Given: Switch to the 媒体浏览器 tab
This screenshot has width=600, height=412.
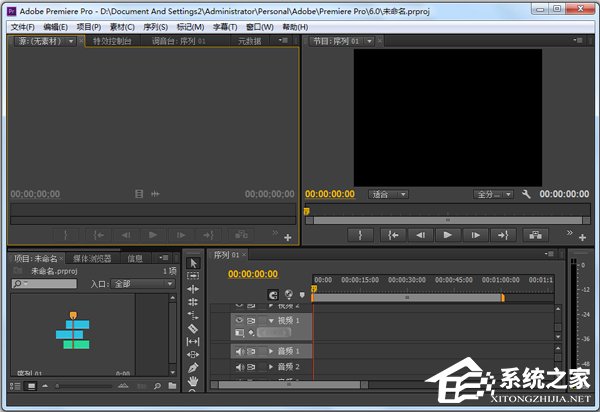Looking at the screenshot, I should (90, 258).
